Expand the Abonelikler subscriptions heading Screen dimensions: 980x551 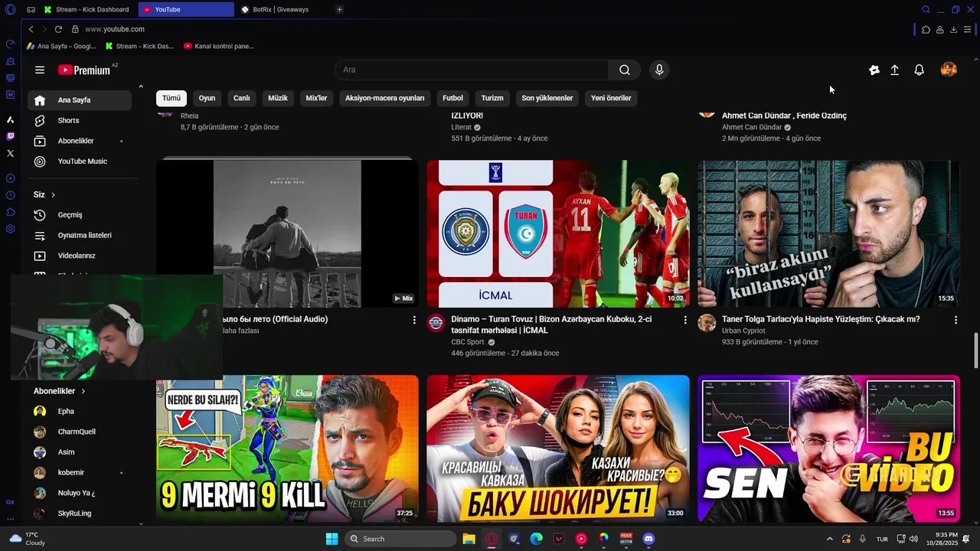(59, 391)
